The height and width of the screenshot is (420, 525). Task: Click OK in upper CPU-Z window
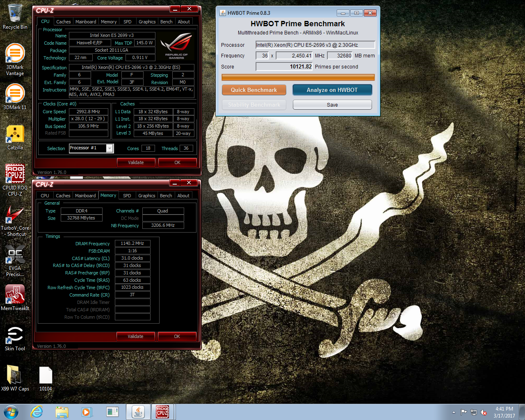(x=178, y=162)
